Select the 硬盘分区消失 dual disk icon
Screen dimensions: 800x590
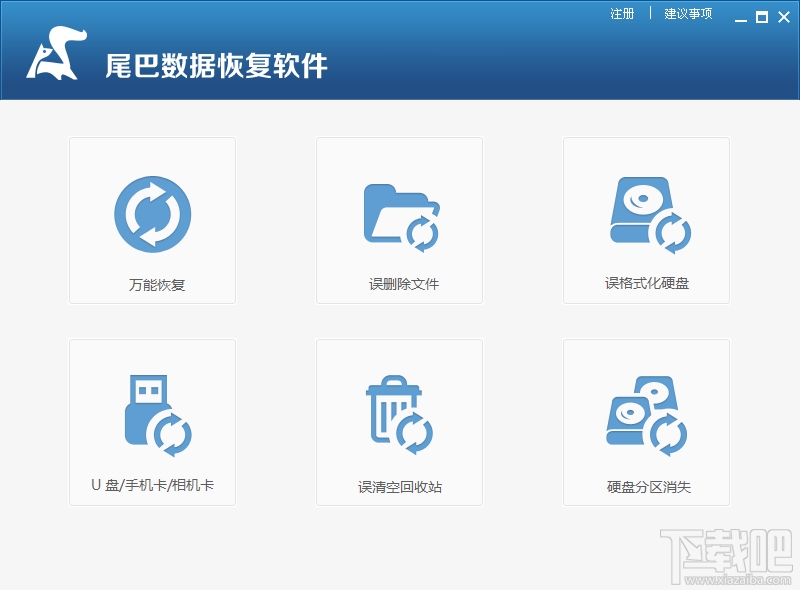click(x=646, y=416)
